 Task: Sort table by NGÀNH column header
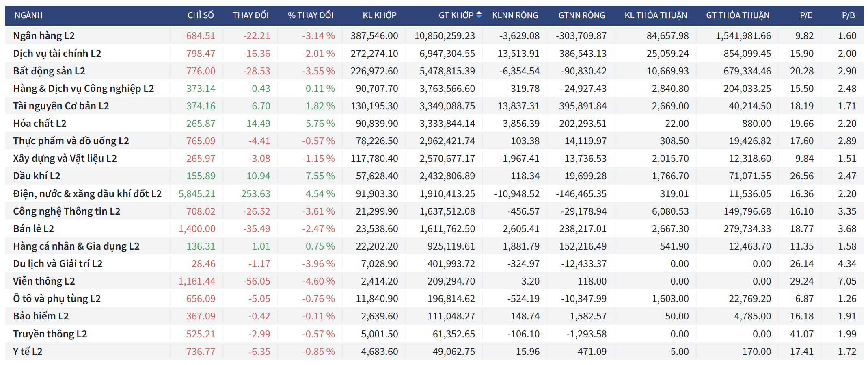pos(28,15)
